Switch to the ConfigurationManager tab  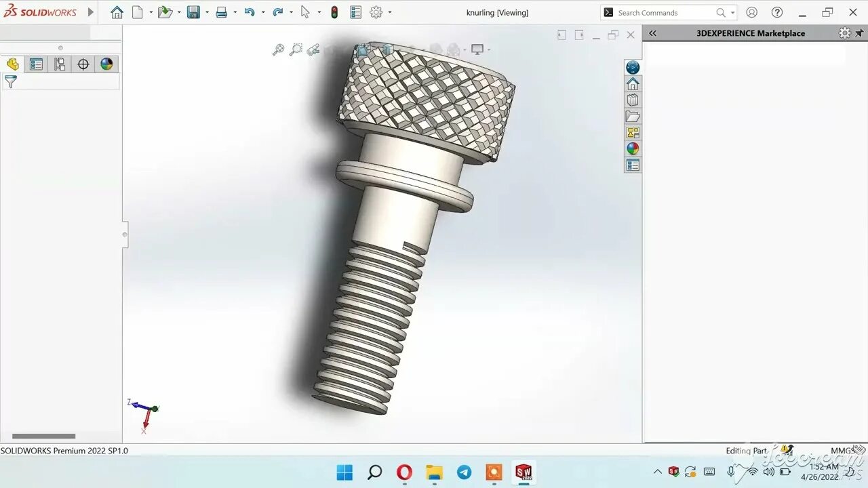[x=60, y=64]
